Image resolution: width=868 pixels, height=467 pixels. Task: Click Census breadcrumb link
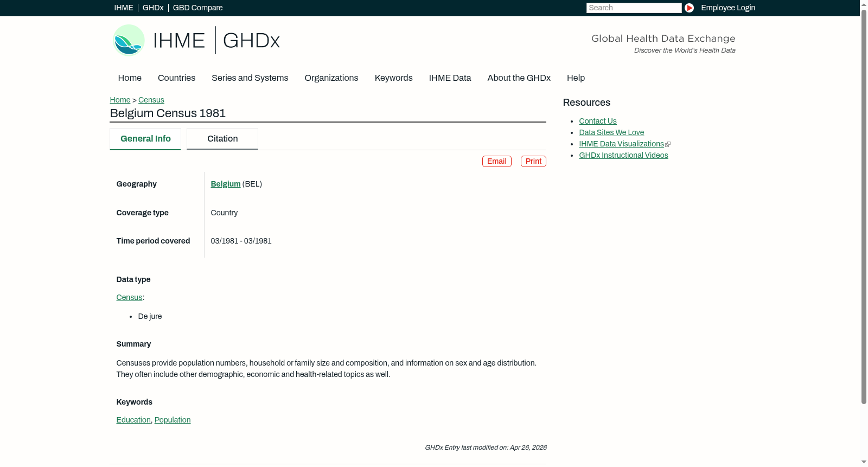point(151,100)
